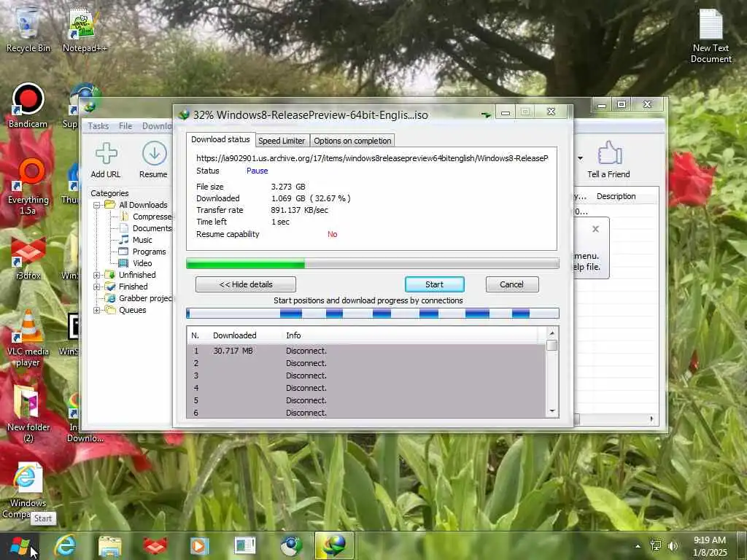Click the connections progress bar

click(373, 313)
